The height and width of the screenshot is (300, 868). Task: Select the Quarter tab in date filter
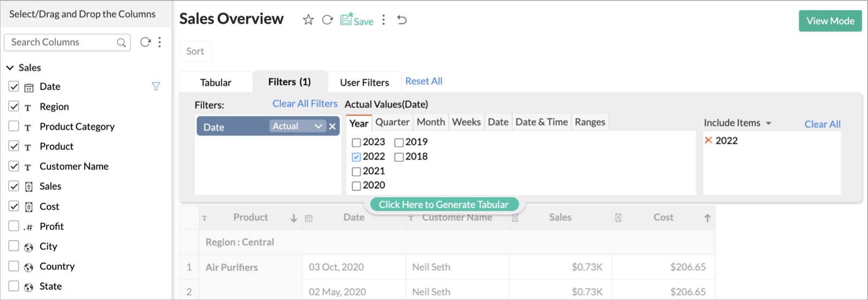coord(392,122)
